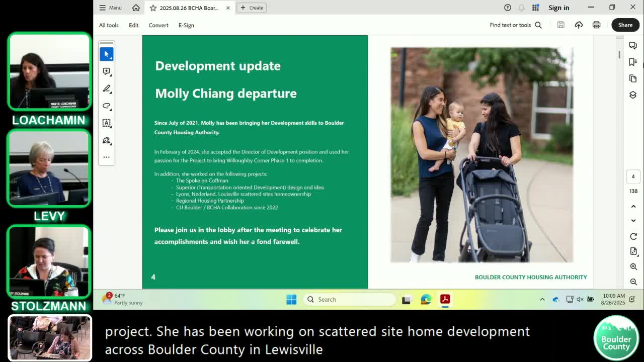The image size is (644, 362).
Task: Click the Windows taskbar Search field
Action: click(x=350, y=299)
